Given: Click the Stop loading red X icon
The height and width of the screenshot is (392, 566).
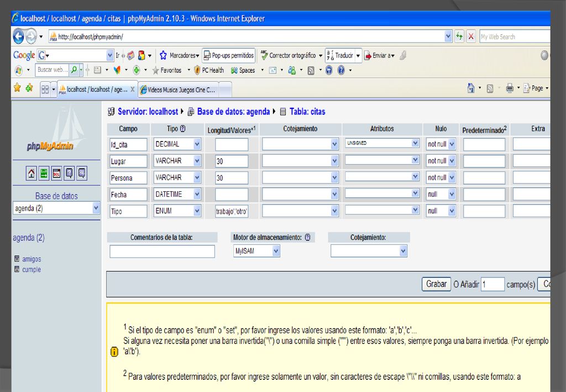Looking at the screenshot, I should (x=471, y=36).
